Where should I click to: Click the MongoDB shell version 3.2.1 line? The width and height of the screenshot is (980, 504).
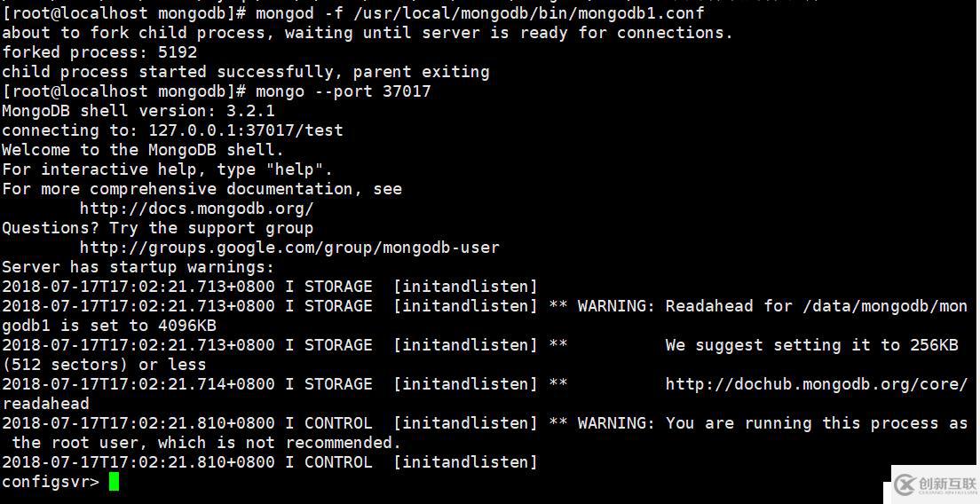pos(138,111)
